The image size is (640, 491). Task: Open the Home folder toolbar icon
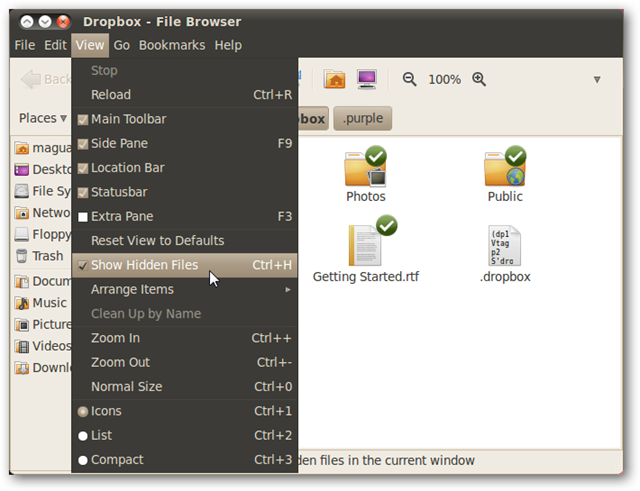coord(334,79)
